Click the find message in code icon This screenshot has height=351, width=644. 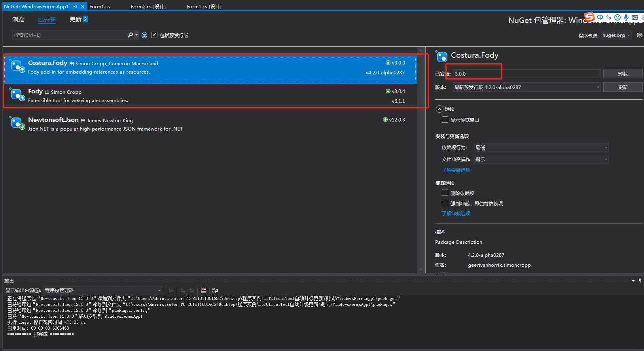pyautogui.click(x=171, y=290)
